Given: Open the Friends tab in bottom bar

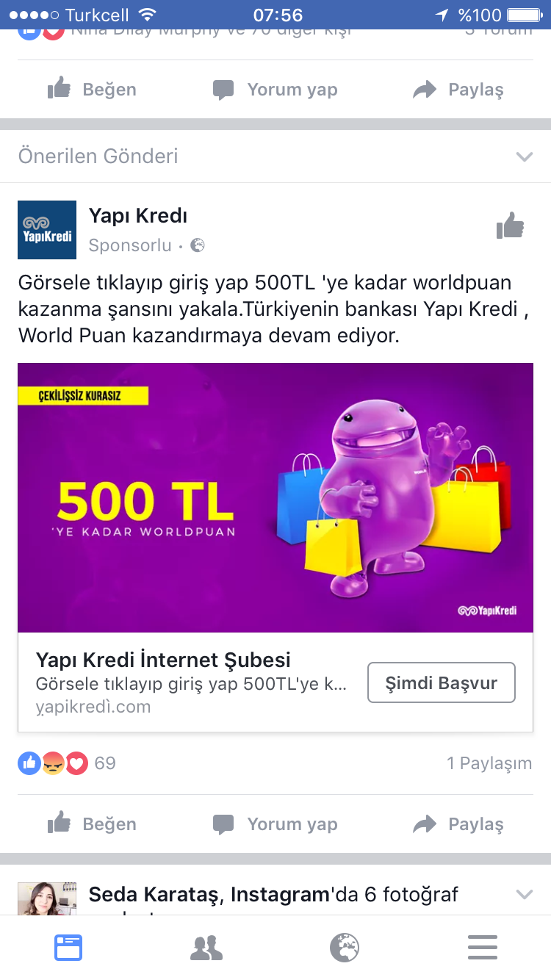Looking at the screenshot, I should point(206,948).
